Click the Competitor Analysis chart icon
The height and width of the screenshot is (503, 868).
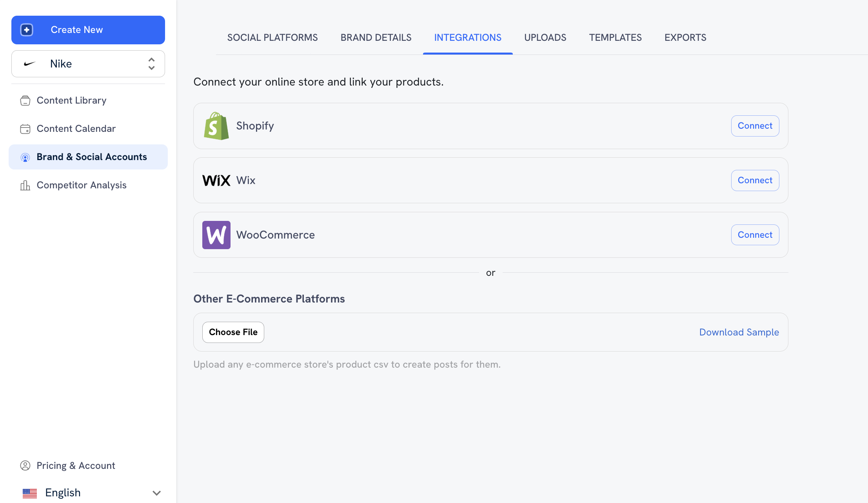[x=25, y=185]
